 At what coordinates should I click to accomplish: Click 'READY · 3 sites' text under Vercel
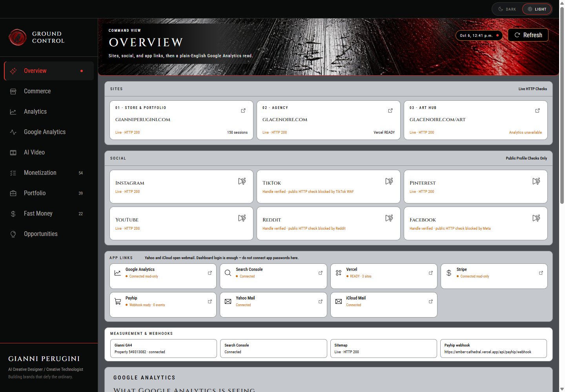[361, 276]
